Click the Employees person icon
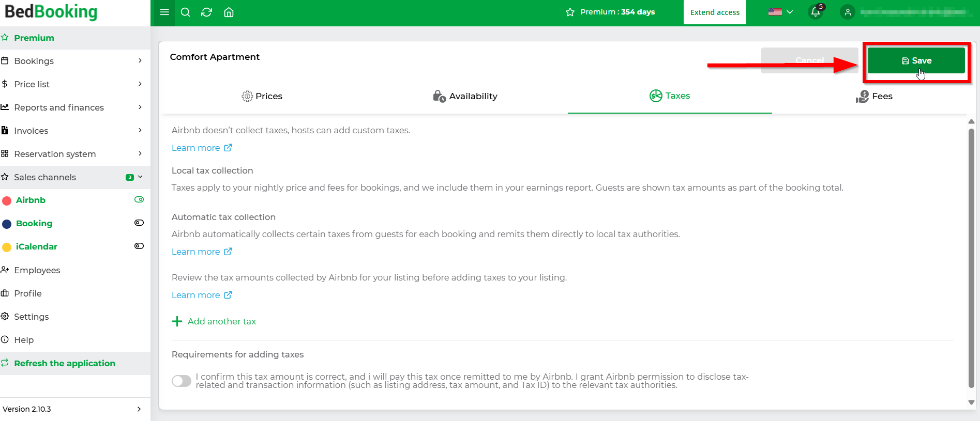Image resolution: width=980 pixels, height=421 pixels. 5,270
